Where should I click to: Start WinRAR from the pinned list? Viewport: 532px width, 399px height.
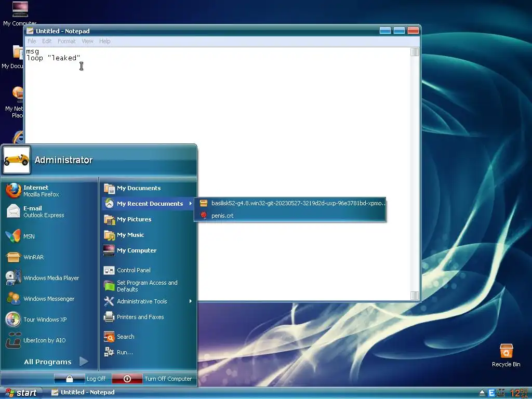tap(49, 257)
